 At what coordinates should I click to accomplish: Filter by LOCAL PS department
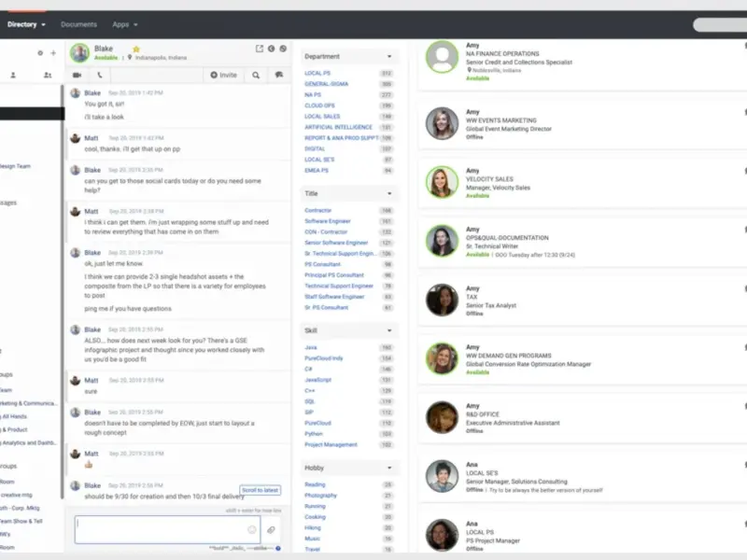[317, 74]
